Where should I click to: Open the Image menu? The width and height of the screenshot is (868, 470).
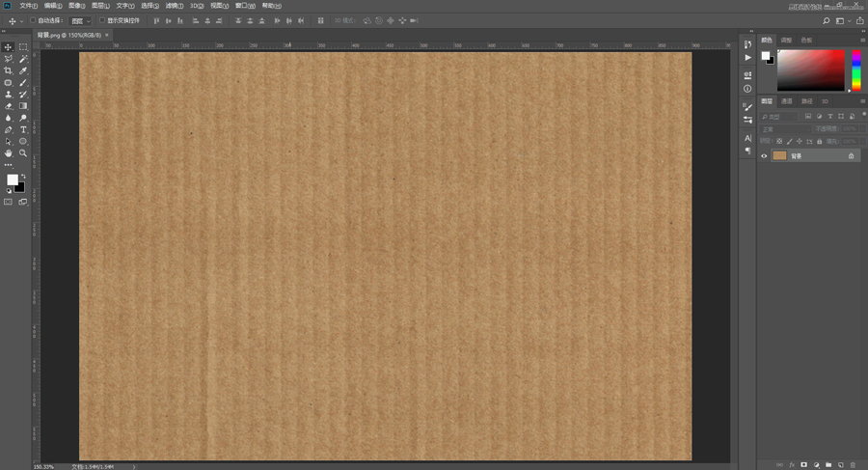click(x=76, y=6)
